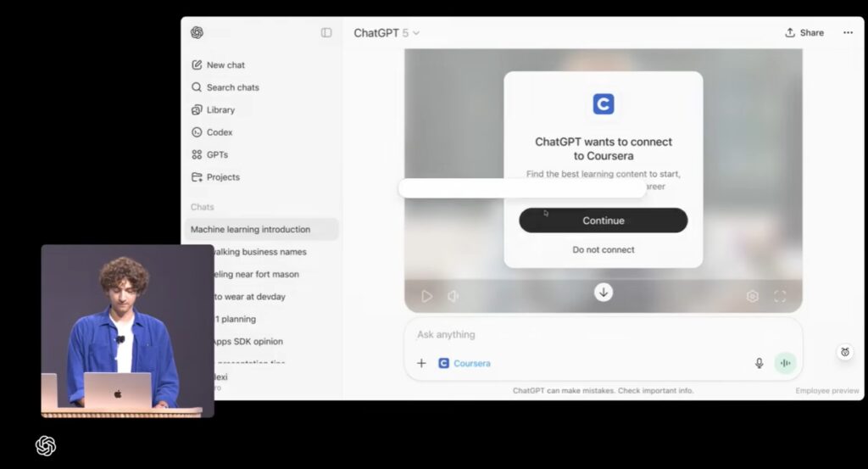Open the three-dot more options menu
Image resolution: width=868 pixels, height=469 pixels.
click(848, 33)
